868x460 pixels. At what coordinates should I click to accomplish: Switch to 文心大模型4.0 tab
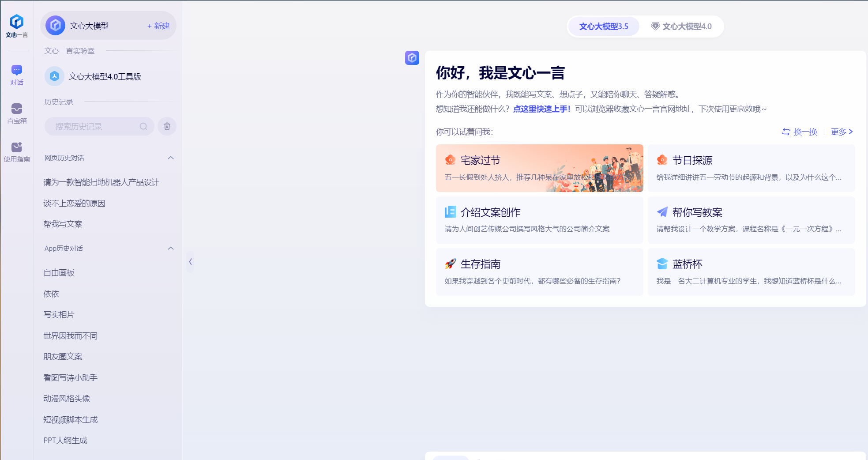(681, 26)
